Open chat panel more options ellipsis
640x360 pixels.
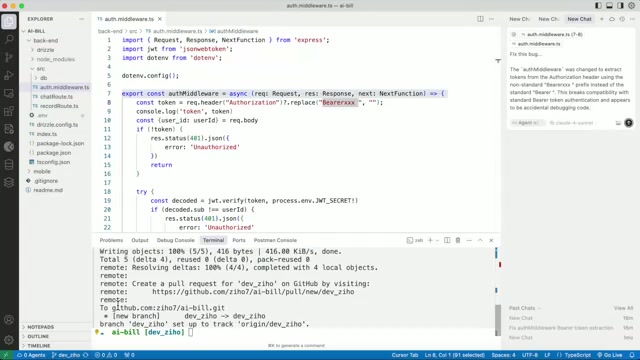[x=632, y=19]
